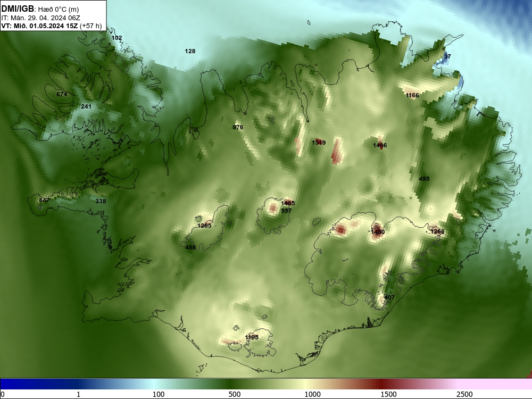Image resolution: width=532 pixels, height=399 pixels.
Task: Click the 2500 tick on the color scale
Action: point(464,394)
